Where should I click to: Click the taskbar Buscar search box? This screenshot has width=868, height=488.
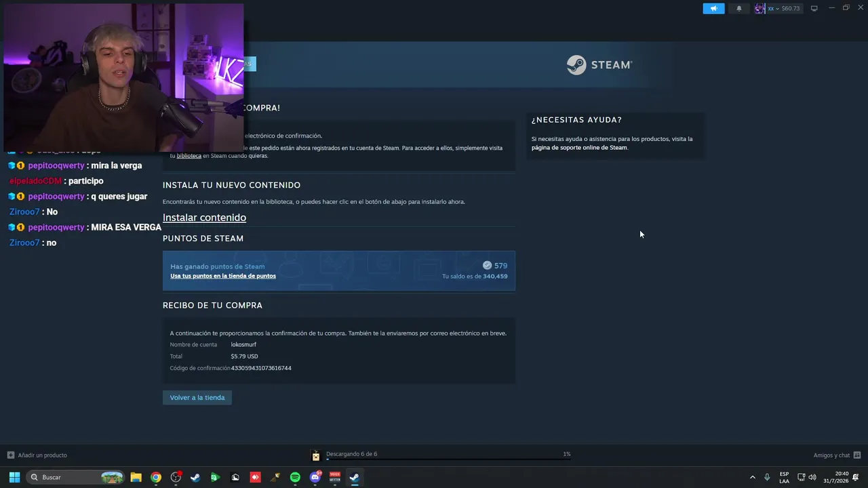76,477
